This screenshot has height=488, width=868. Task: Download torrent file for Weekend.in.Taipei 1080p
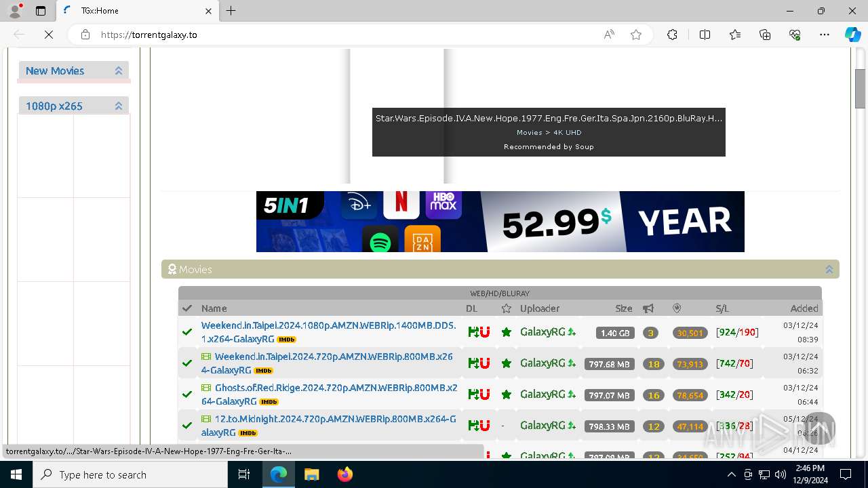(x=473, y=332)
